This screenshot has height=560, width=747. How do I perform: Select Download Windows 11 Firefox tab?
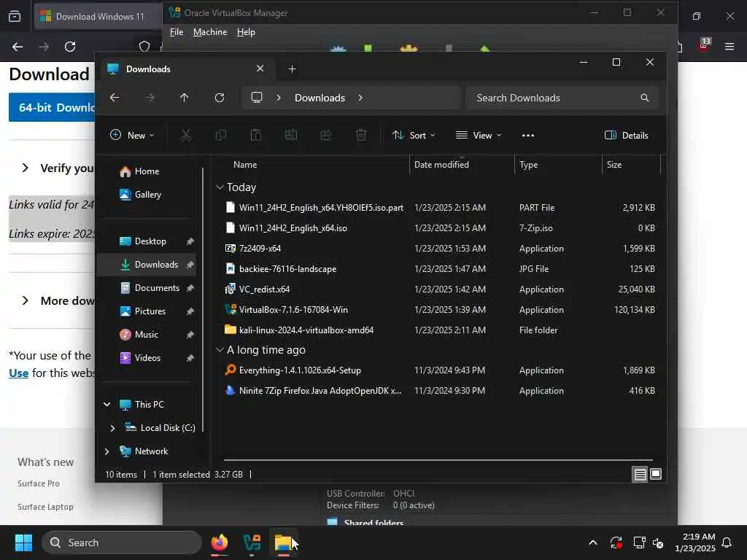[98, 16]
